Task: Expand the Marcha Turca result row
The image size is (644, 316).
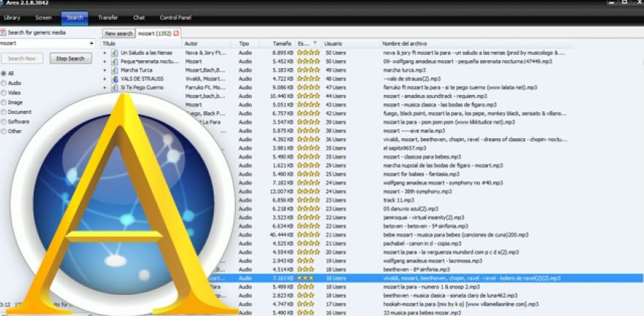Action: pos(105,70)
